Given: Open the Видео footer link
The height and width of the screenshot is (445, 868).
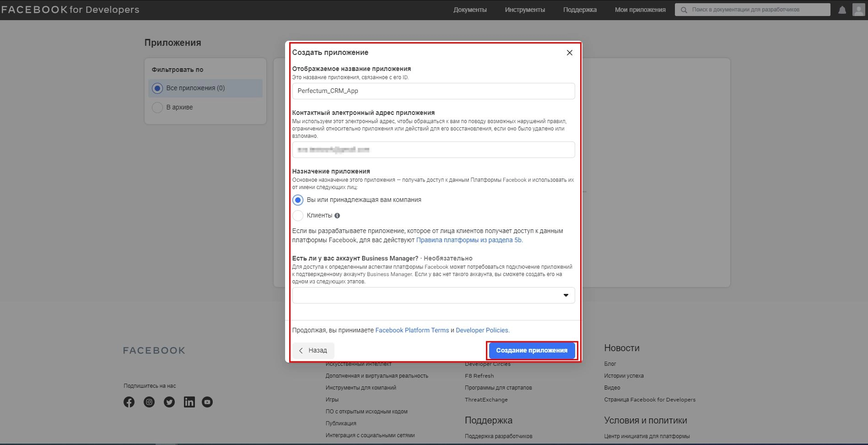Looking at the screenshot, I should pos(612,388).
